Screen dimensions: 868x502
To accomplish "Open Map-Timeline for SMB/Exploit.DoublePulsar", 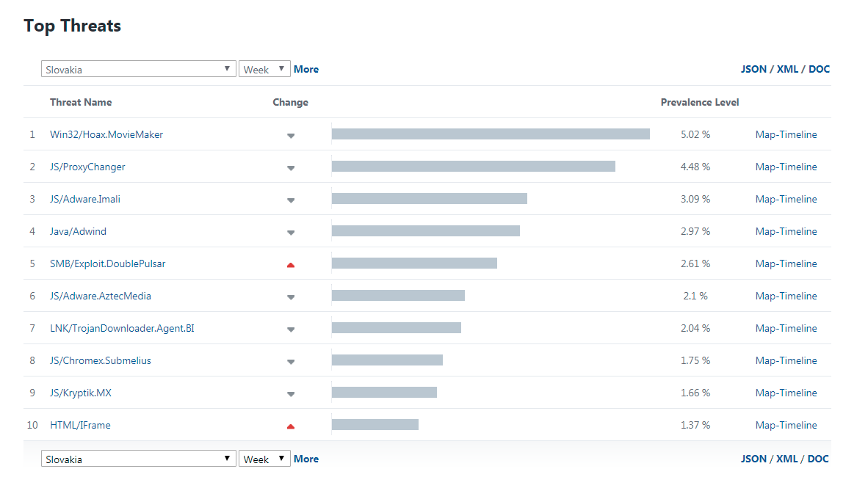I will click(786, 264).
